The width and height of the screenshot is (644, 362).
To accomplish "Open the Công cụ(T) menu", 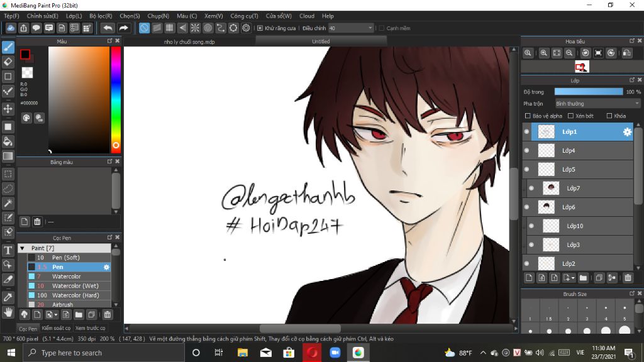I will [244, 16].
